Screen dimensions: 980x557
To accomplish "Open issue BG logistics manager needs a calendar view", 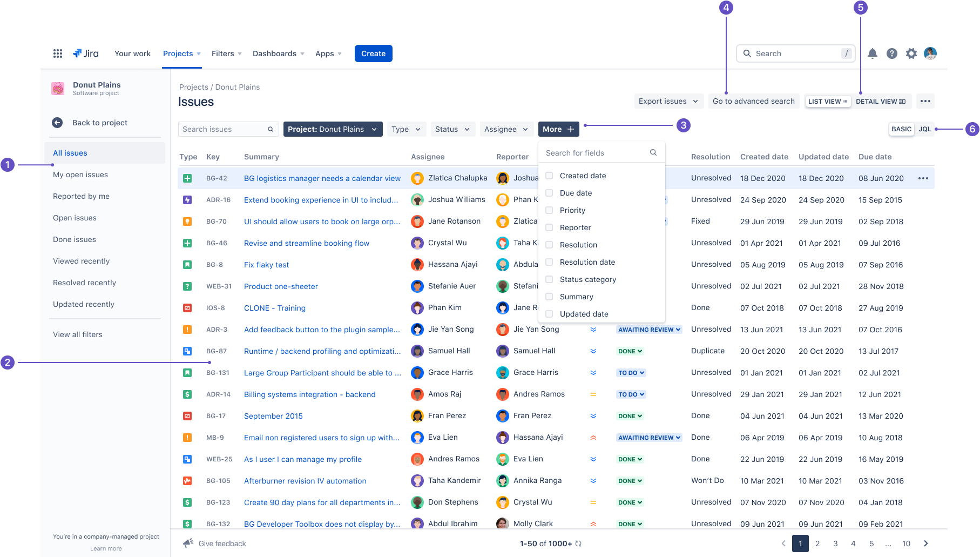I will 322,178.
